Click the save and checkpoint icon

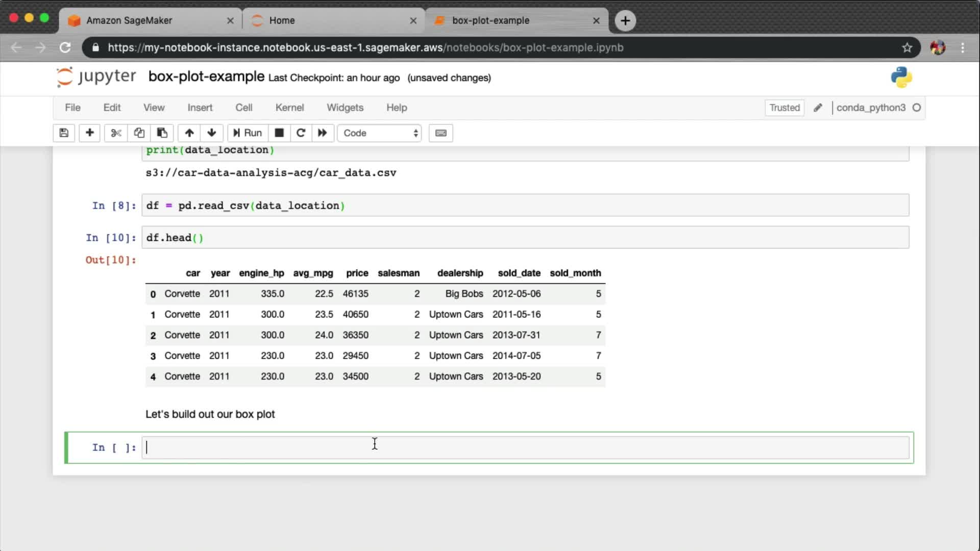(x=64, y=133)
